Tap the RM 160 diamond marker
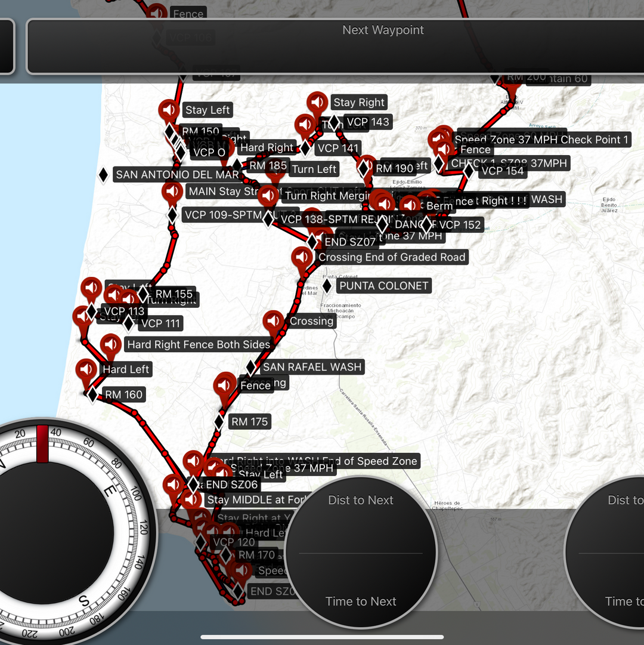 click(x=93, y=395)
